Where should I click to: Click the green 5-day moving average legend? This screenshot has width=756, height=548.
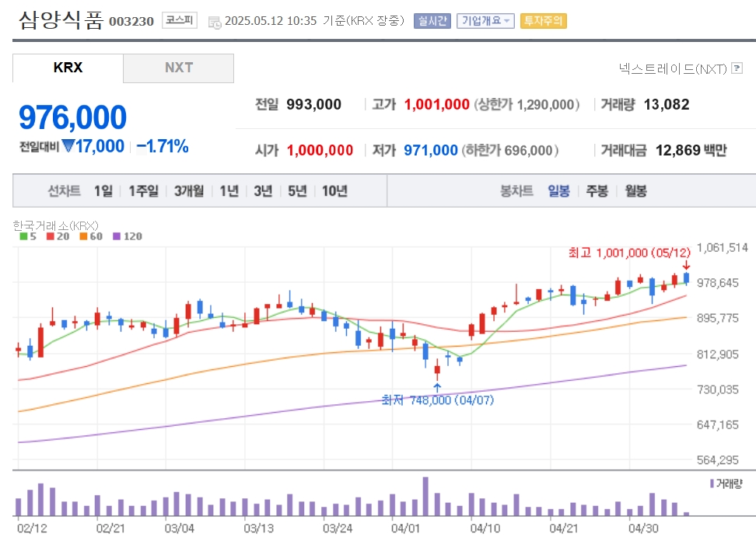coord(28,236)
